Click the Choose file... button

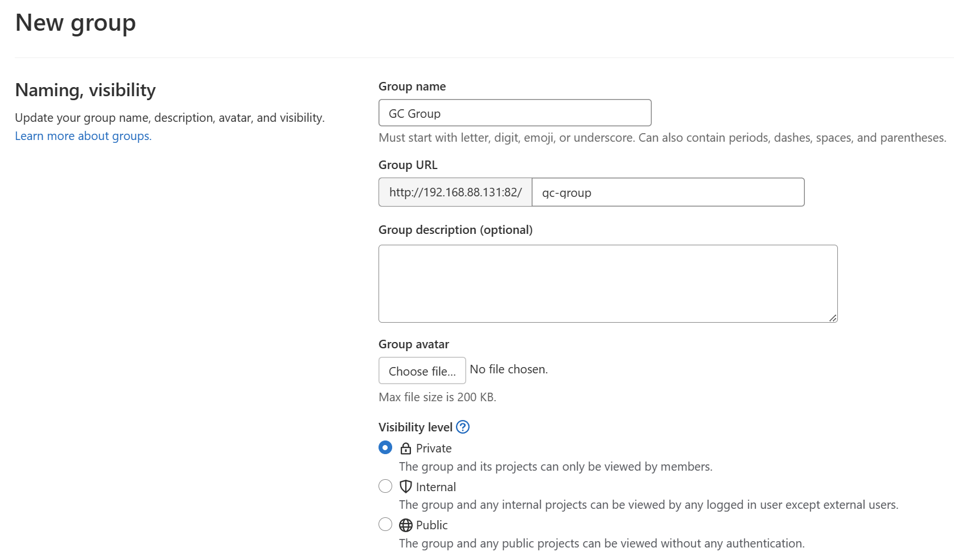point(422,370)
